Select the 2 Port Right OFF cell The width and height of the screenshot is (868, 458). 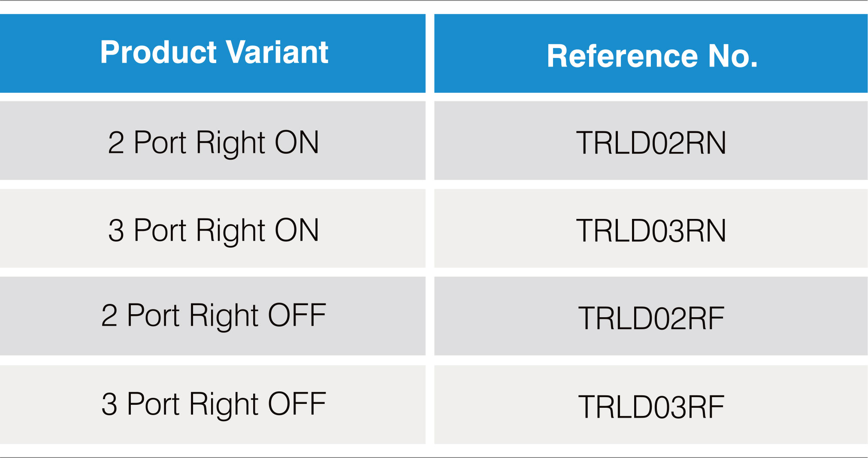tap(213, 315)
